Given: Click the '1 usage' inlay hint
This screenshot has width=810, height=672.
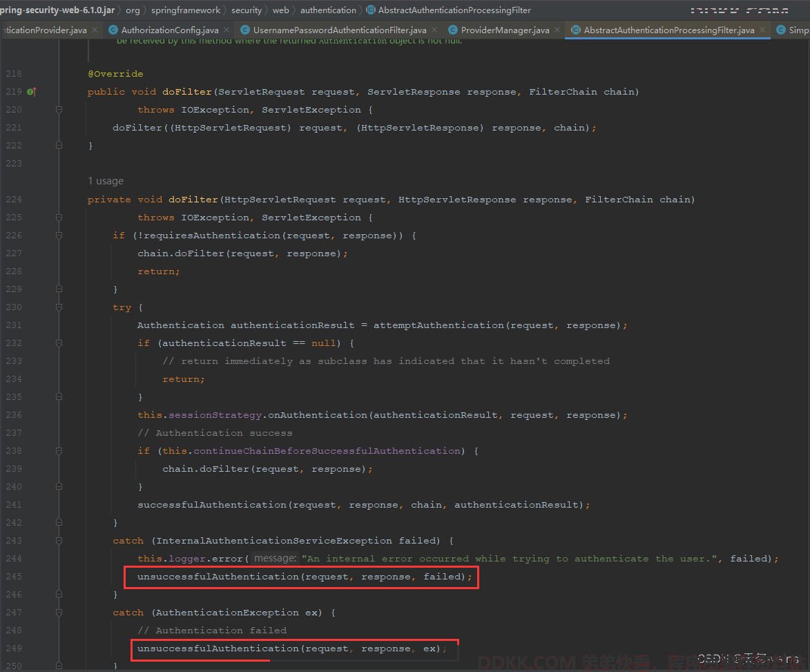Looking at the screenshot, I should point(106,181).
